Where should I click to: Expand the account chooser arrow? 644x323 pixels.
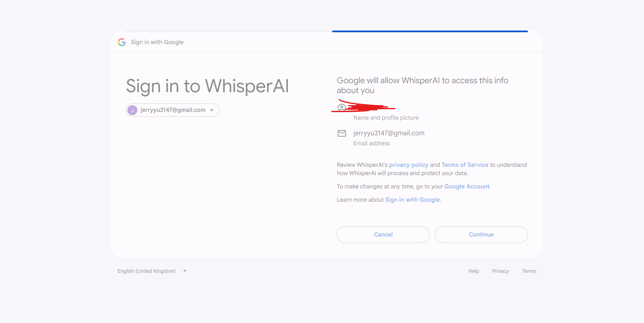[212, 110]
